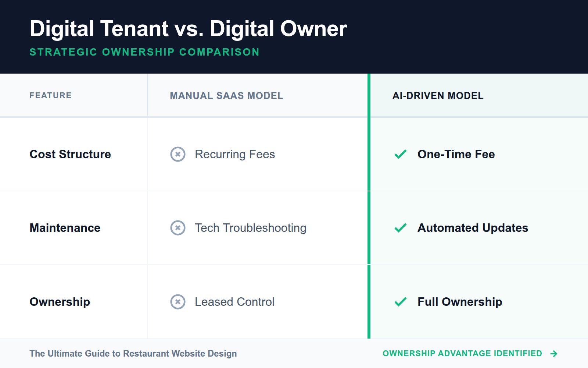Select the green checkmark next to One-Time Fee

401,155
